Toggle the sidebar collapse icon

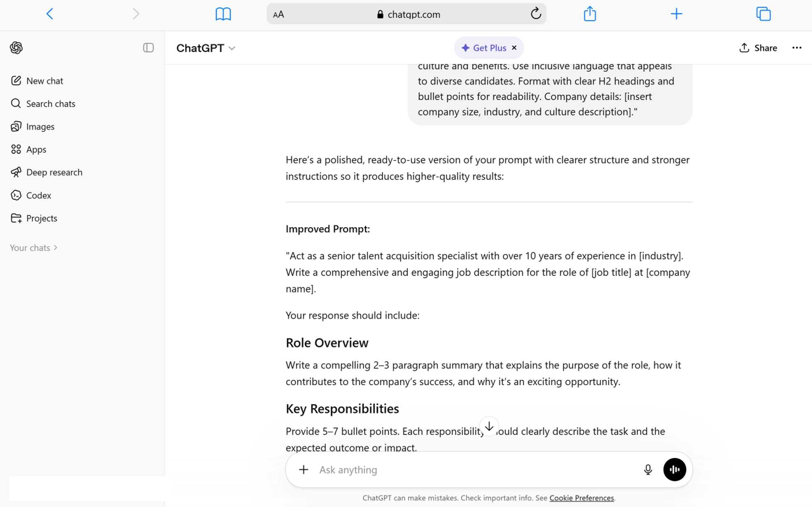[x=148, y=48]
